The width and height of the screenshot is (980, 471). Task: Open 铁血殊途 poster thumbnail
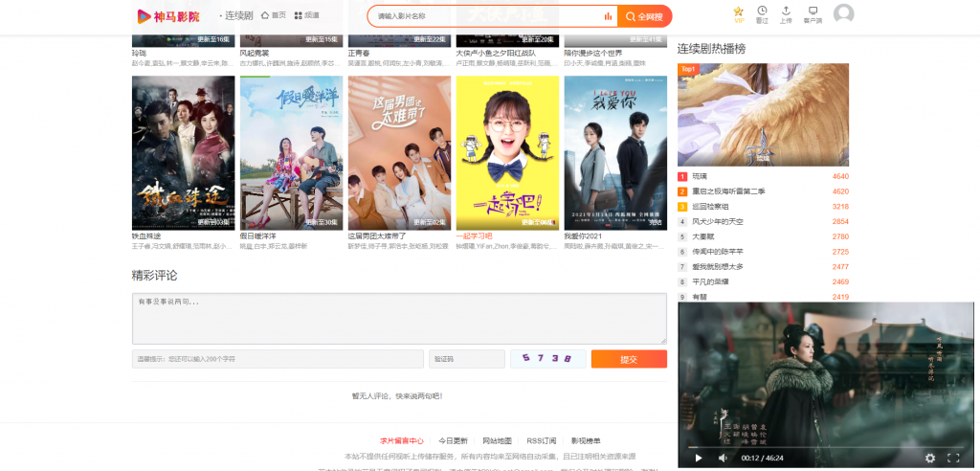click(183, 153)
